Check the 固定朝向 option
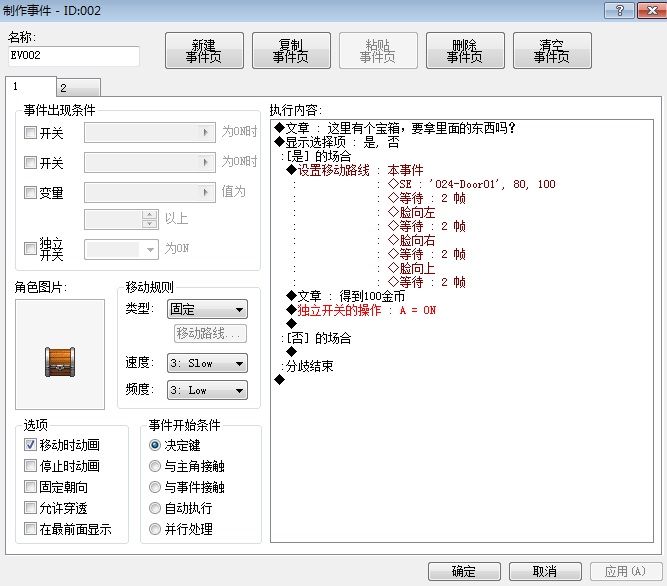The width and height of the screenshot is (667, 586). coord(30,486)
